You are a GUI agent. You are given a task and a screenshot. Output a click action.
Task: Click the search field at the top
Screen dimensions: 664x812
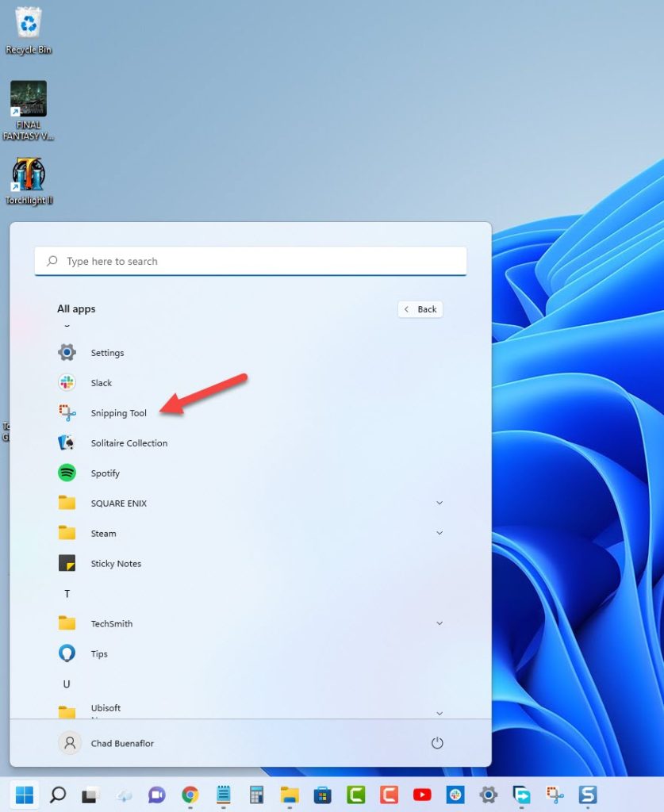[250, 261]
